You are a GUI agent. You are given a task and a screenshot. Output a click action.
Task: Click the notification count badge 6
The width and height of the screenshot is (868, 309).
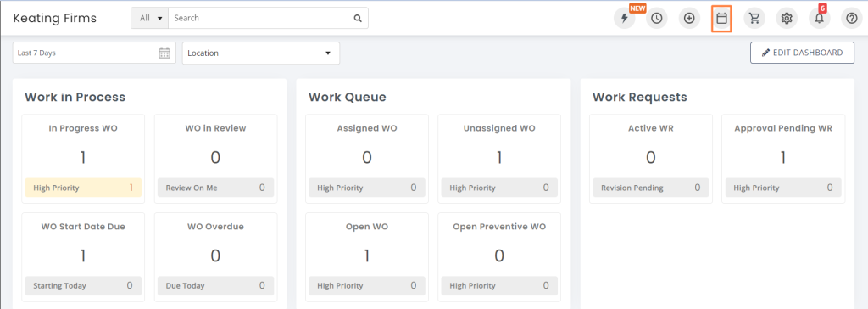tap(822, 8)
